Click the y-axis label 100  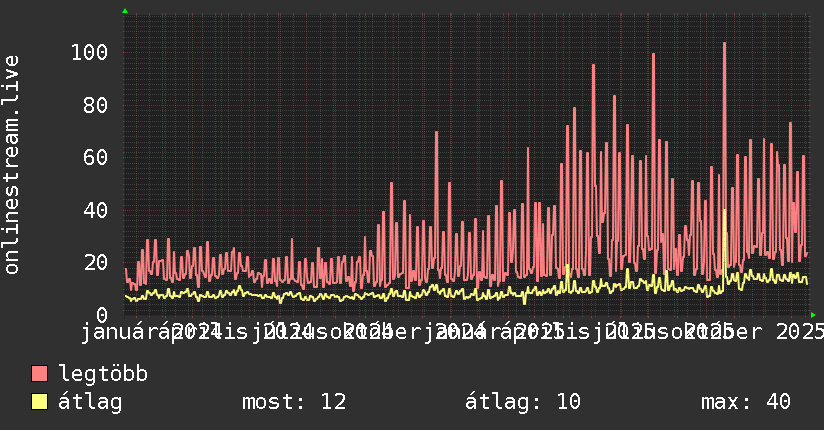pyautogui.click(x=89, y=52)
